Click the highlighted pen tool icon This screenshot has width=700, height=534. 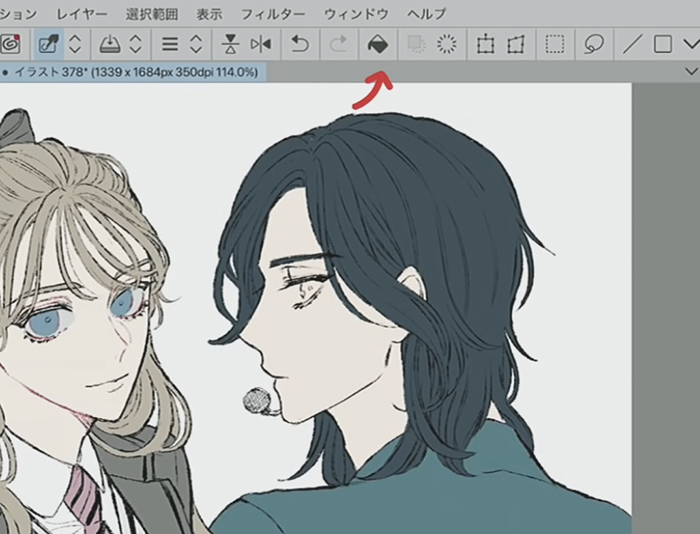[47, 45]
